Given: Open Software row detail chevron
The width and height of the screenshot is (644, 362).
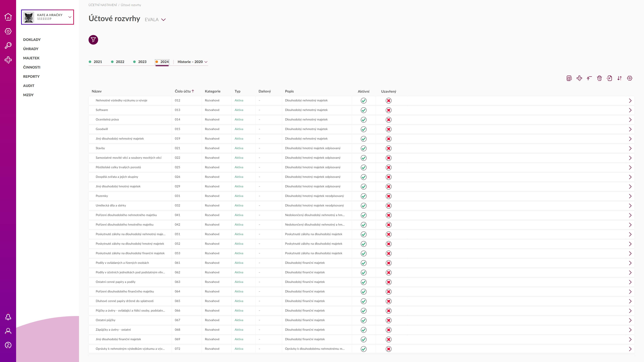Looking at the screenshot, I should click(630, 110).
